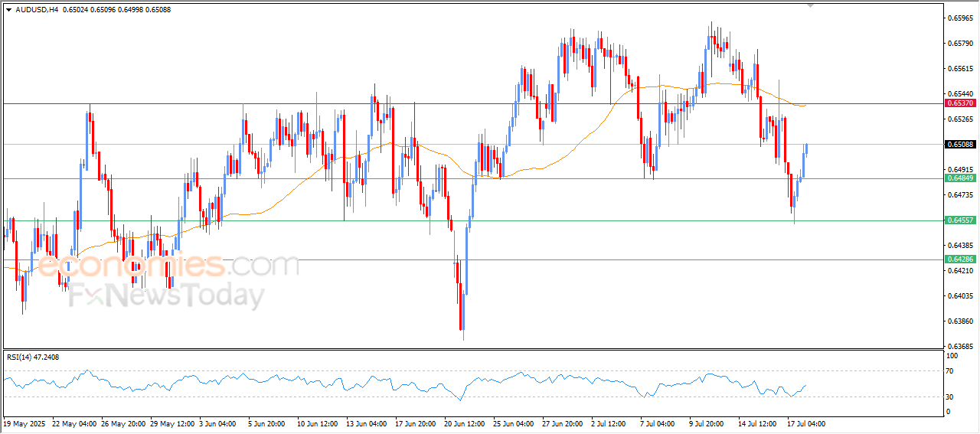Screen dimensions: 980x434
Task: Click the 0.63685 value on price axis
Action: pos(960,346)
